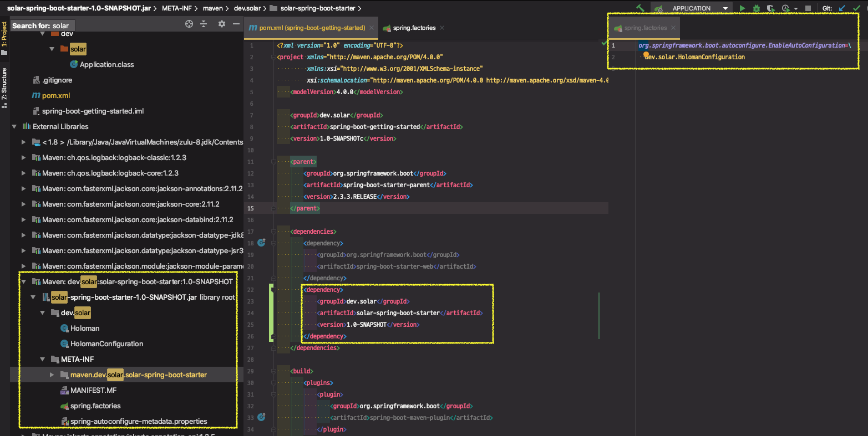Viewport: 868px width, 436px height.
Task: Run the APPLICATION configuration
Action: pyautogui.click(x=742, y=8)
